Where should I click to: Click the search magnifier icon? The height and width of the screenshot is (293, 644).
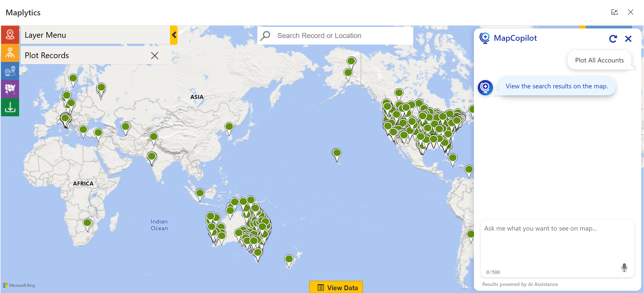coord(265,35)
